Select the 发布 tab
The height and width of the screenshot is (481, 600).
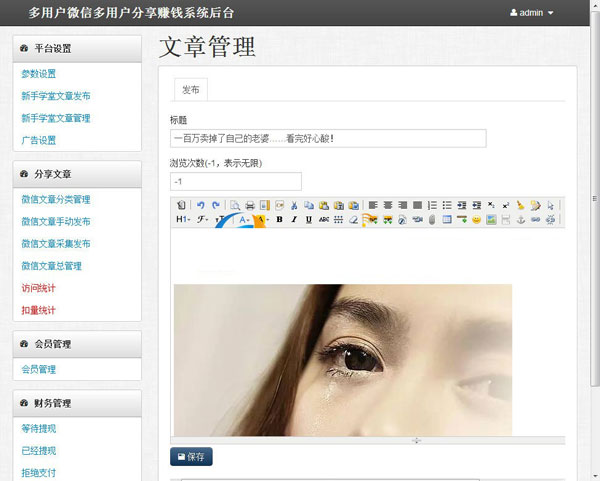[191, 90]
